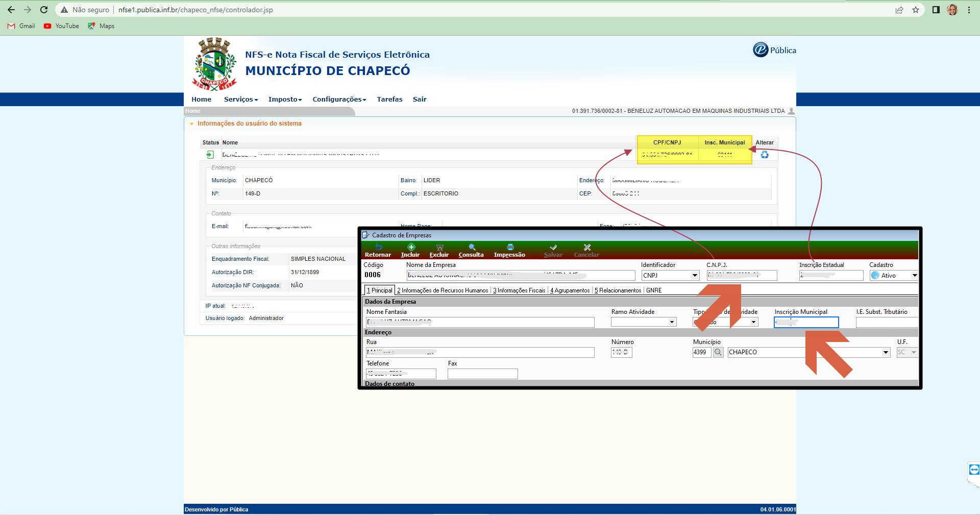Click the magnifier search icon beside Município code
The width and height of the screenshot is (980, 515).
pos(718,352)
